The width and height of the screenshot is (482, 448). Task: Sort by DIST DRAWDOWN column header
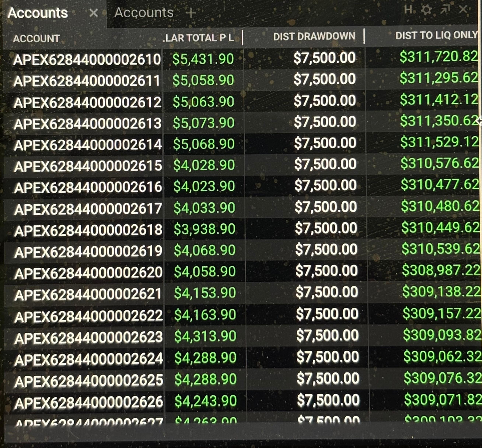click(x=314, y=37)
